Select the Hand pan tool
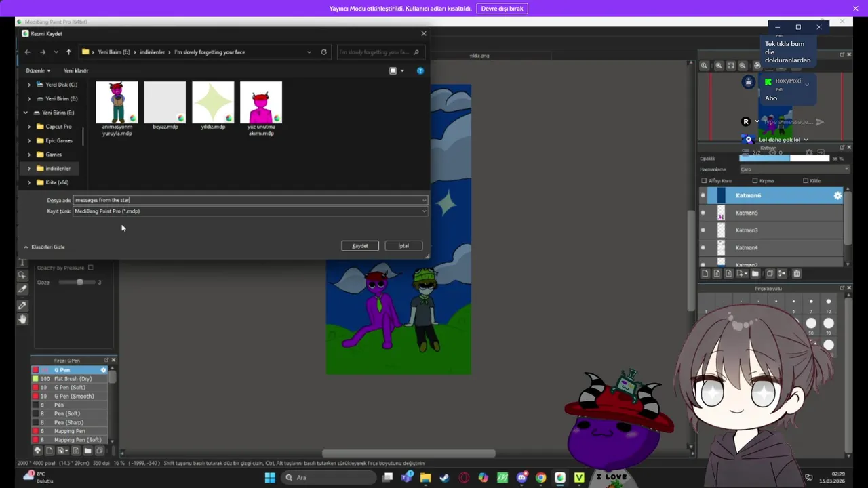 22,319
